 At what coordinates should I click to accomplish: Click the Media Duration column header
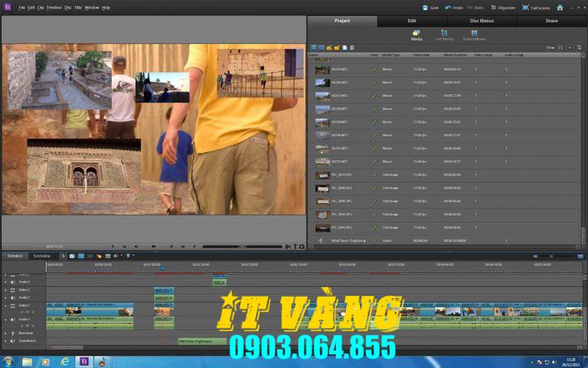point(455,55)
